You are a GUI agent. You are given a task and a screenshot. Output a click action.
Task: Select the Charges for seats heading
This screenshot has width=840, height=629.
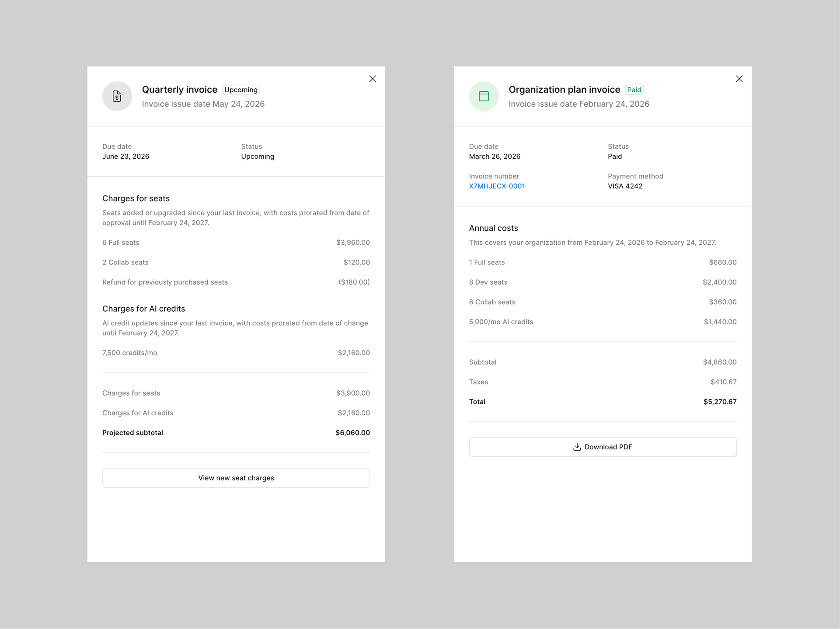(x=136, y=198)
